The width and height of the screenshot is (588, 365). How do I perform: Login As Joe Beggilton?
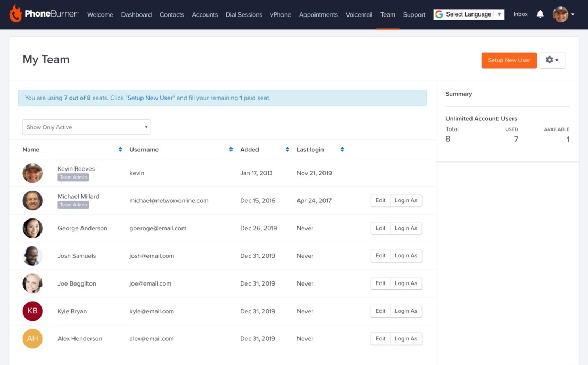click(406, 283)
